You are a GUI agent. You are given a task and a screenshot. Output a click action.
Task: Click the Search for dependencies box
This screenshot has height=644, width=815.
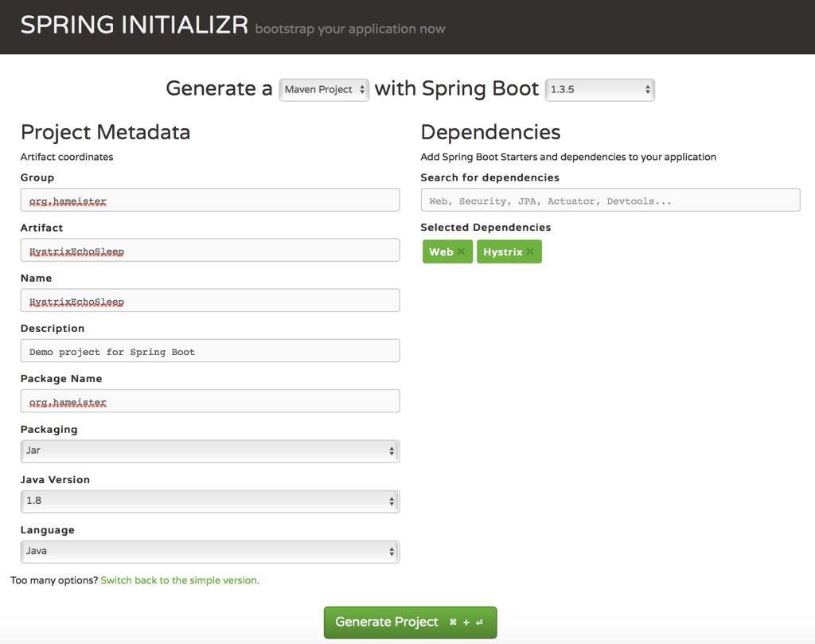(x=610, y=201)
